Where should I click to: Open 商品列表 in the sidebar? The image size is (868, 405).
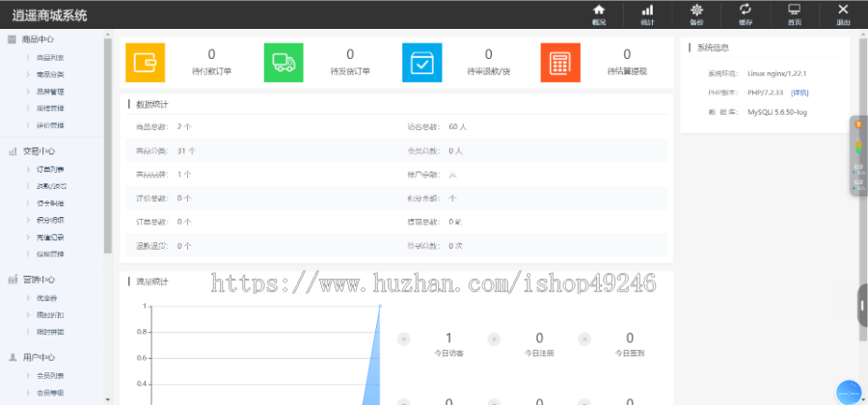[50, 58]
